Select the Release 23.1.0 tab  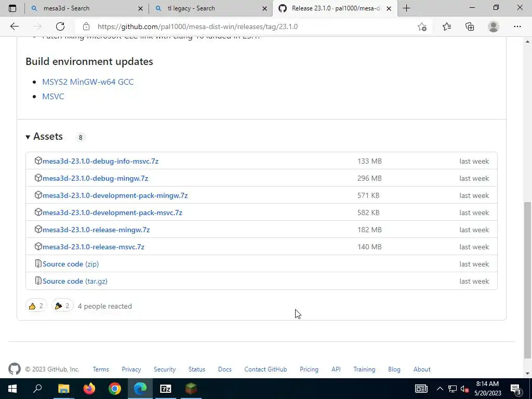[x=334, y=8]
